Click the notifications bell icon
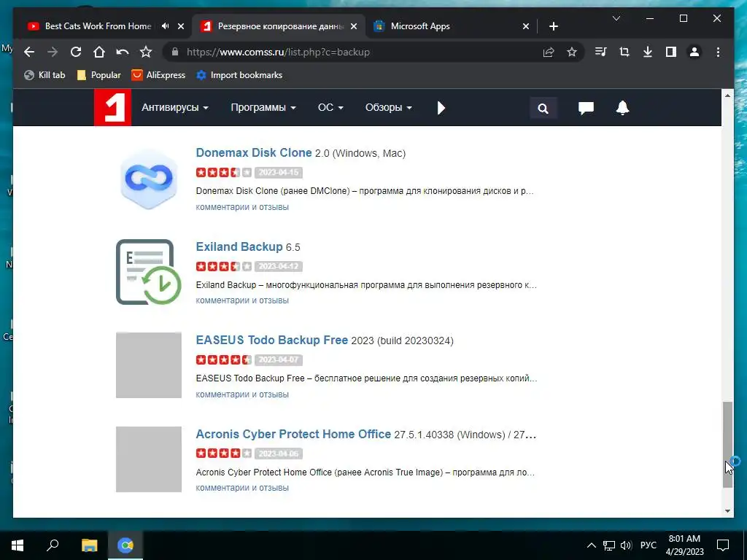Image resolution: width=747 pixels, height=560 pixels. (623, 108)
